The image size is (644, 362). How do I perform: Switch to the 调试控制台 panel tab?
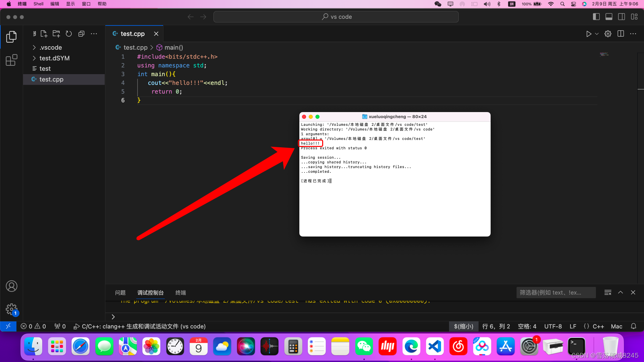point(150,293)
